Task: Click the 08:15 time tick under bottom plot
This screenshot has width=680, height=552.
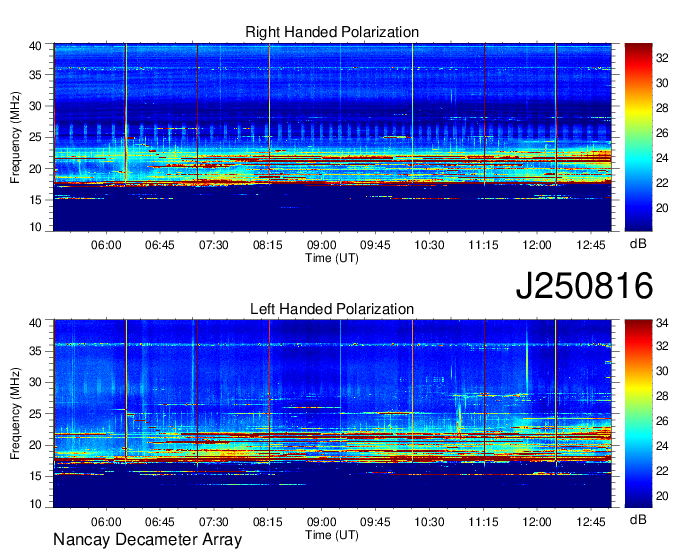Action: click(268, 522)
